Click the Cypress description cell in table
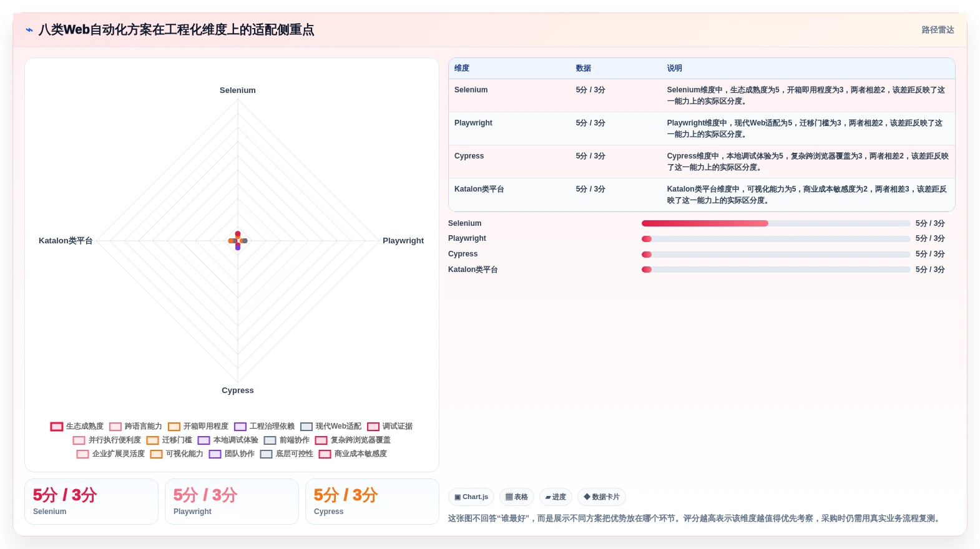Screen dimensions: 980x549 pyautogui.click(x=808, y=162)
